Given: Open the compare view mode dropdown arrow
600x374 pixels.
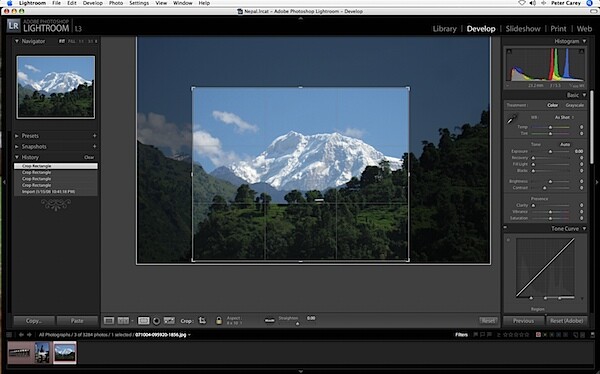Looking at the screenshot, I should coord(132,320).
